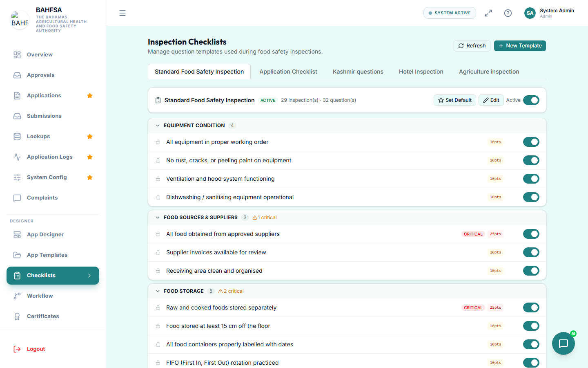
Task: Open Complaints in sidebar
Action: pos(53,198)
